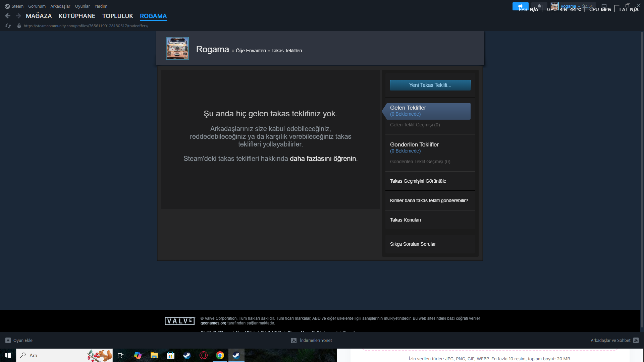The image size is (644, 362).
Task: Click the geonames.org footer link
Action: [213, 323]
